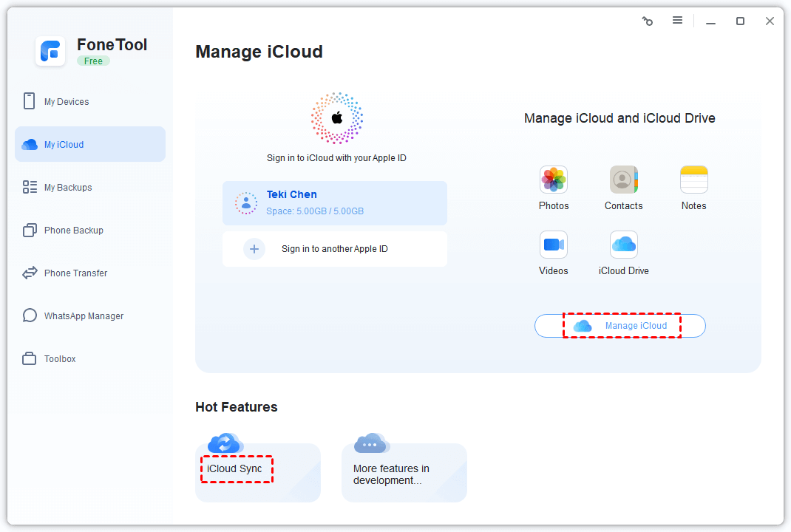This screenshot has height=532, width=791.
Task: Open the Toolbox section
Action: coord(60,359)
